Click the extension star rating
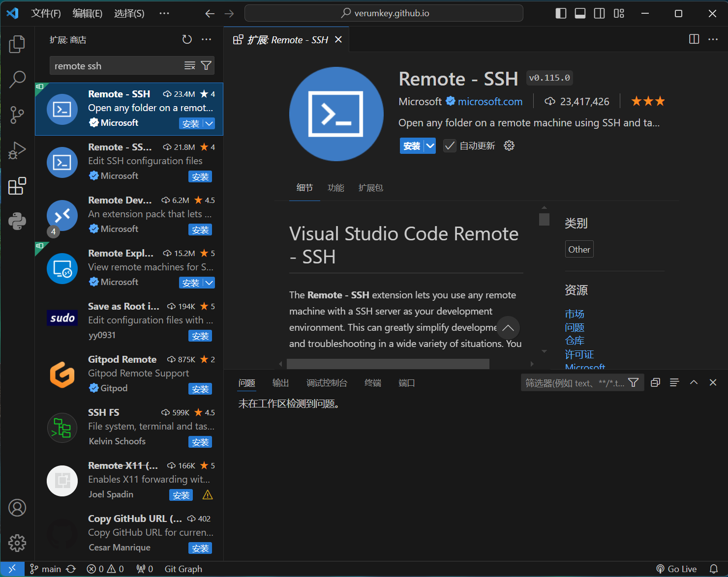The height and width of the screenshot is (577, 728). pyautogui.click(x=648, y=101)
